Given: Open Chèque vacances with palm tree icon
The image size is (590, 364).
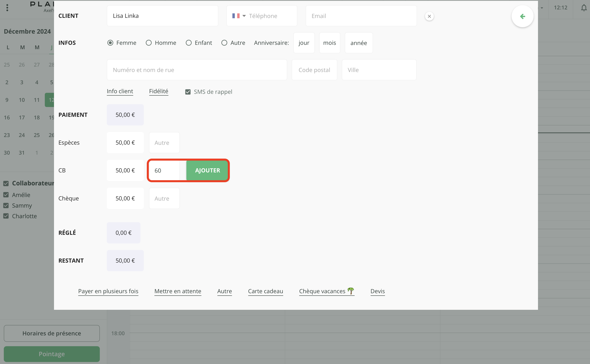Looking at the screenshot, I should [326, 291].
